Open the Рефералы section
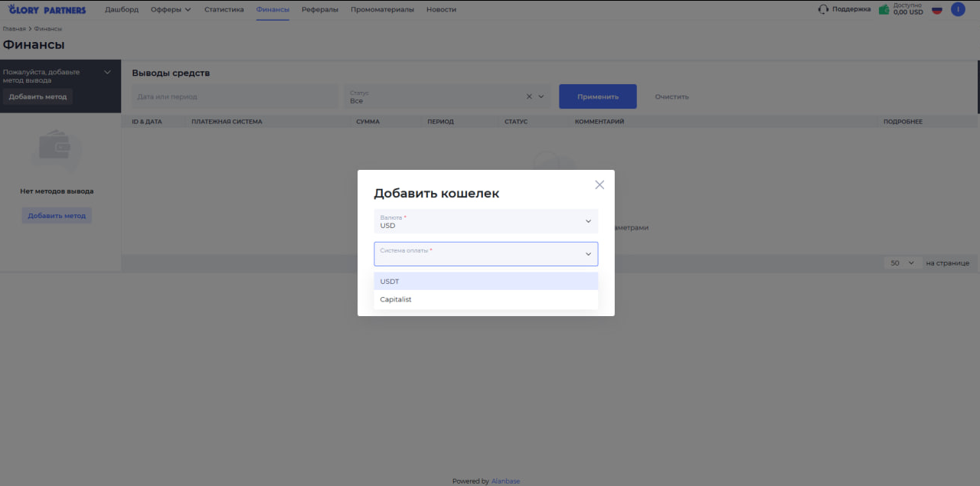Screen dimensions: 980x486 (319, 10)
